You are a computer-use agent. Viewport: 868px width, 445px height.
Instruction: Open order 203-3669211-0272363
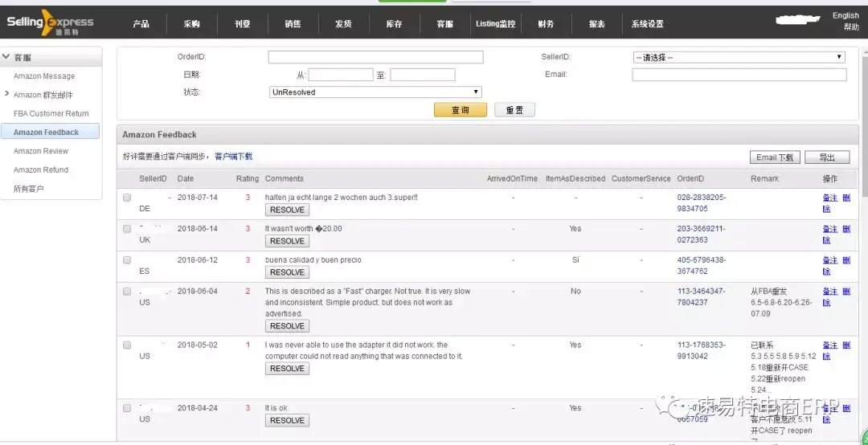[x=702, y=234]
